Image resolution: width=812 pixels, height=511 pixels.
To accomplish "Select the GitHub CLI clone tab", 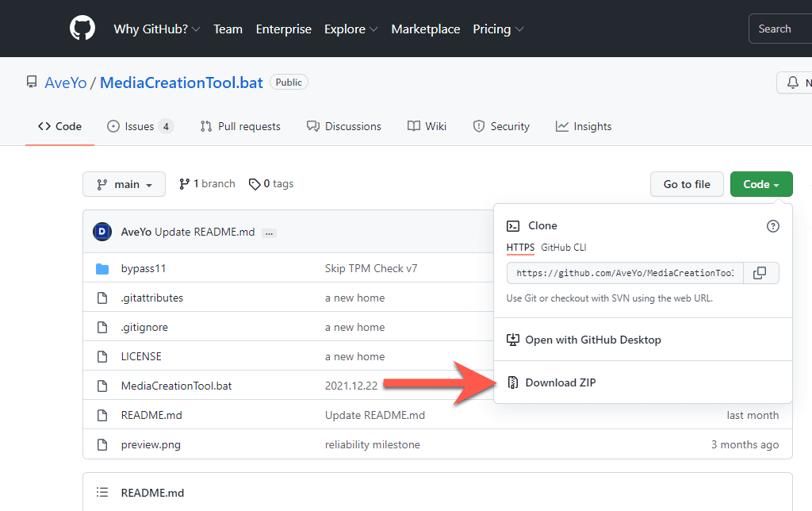I will (563, 248).
